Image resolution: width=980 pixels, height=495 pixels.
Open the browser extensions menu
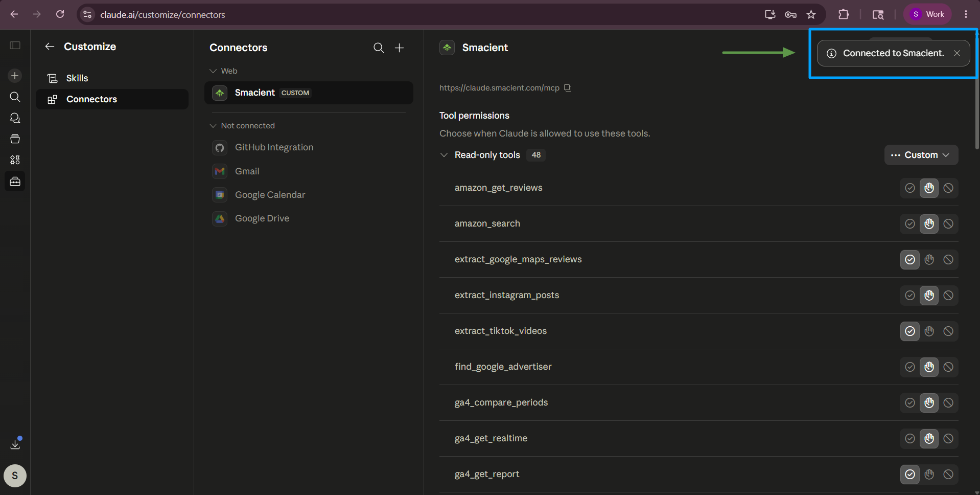[844, 14]
